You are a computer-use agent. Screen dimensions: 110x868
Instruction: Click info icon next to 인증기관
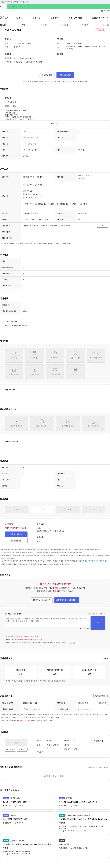coord(65,703)
